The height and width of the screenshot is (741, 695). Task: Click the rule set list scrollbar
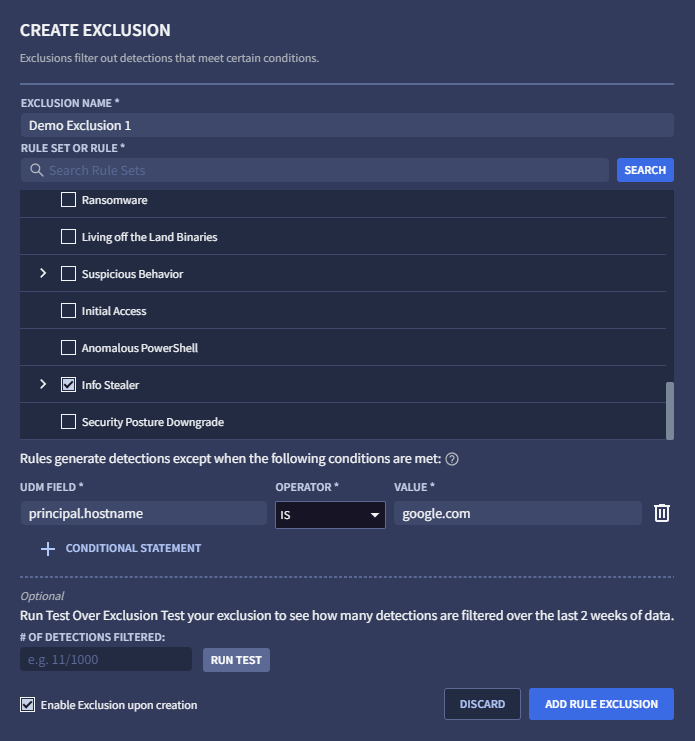tap(669, 408)
